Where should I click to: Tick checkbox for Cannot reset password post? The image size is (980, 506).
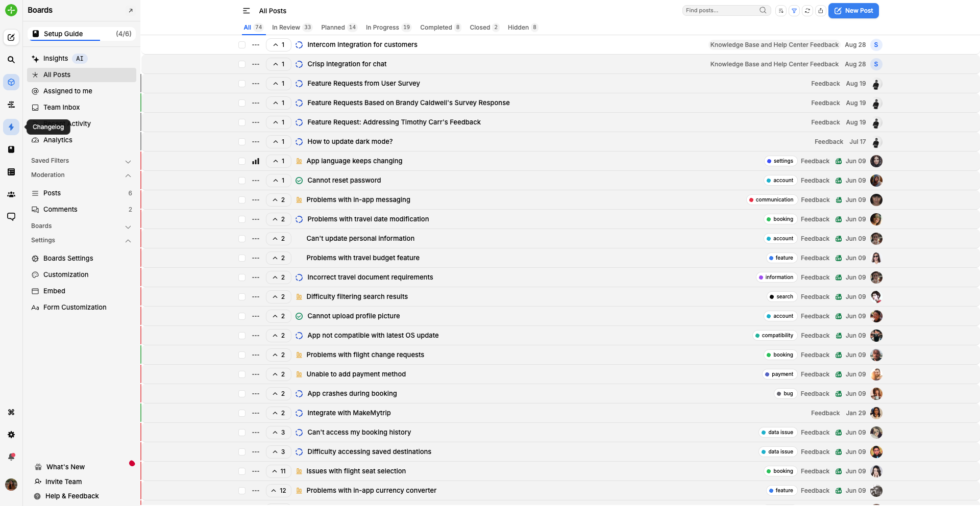click(x=242, y=181)
